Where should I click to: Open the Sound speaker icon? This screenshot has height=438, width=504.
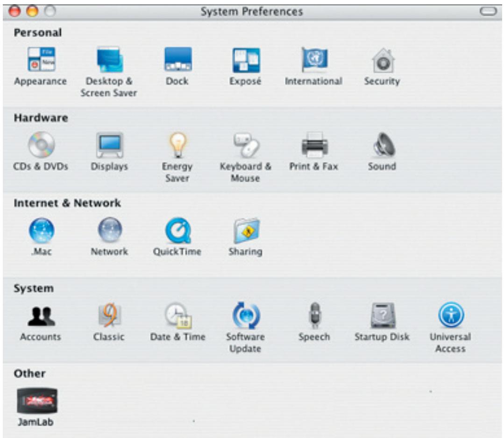384,145
